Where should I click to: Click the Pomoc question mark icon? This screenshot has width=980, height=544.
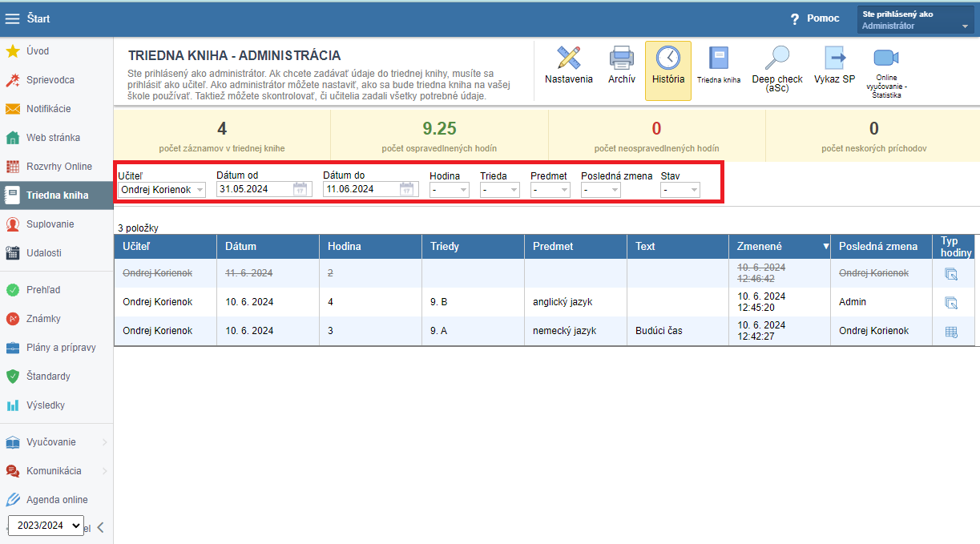click(795, 18)
